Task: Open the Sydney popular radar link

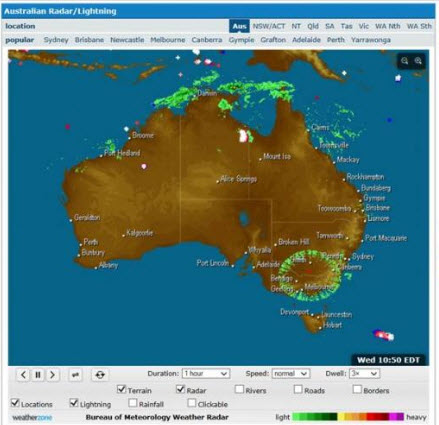Action: 56,40
